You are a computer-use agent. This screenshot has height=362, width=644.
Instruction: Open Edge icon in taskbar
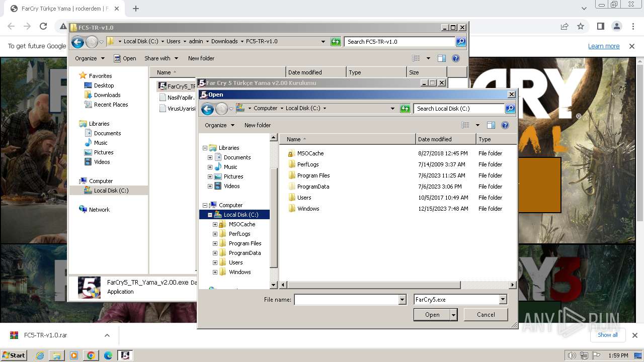(108, 355)
